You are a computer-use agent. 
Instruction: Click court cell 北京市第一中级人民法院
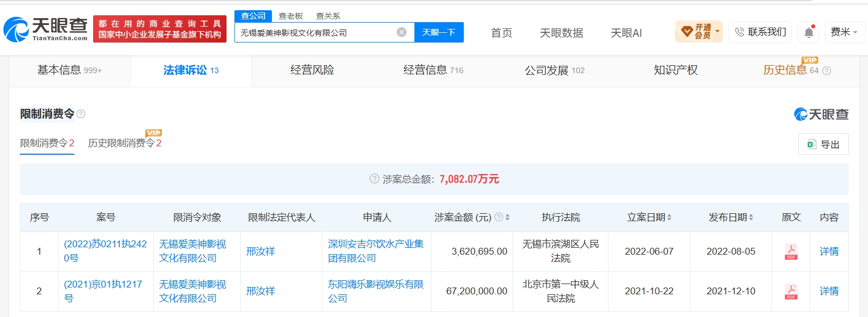[560, 291]
